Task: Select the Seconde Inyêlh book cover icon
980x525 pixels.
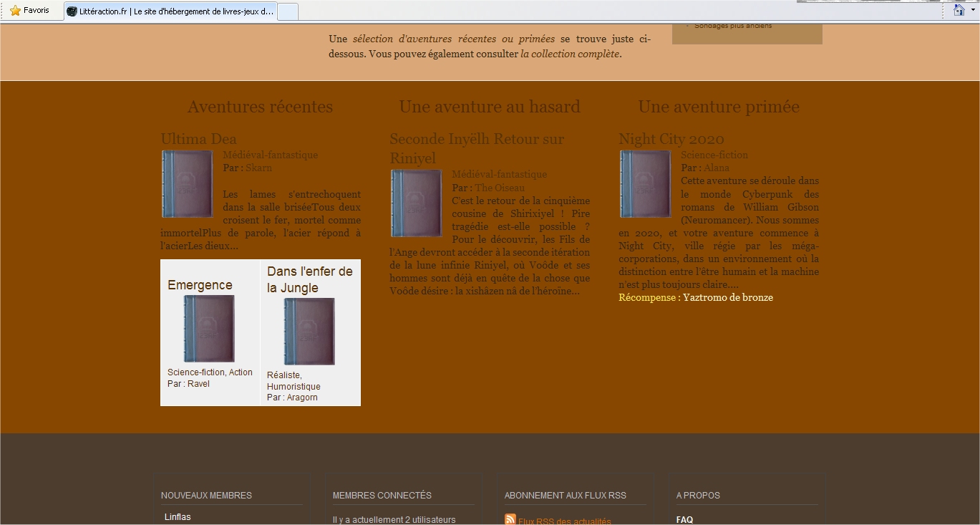Action: pos(416,203)
